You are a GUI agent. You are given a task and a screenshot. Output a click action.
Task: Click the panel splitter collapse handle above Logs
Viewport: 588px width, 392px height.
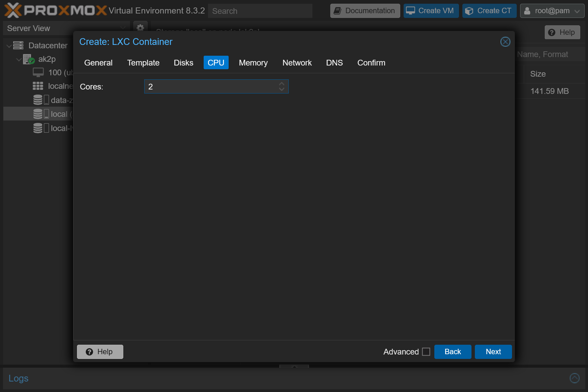(x=294, y=366)
